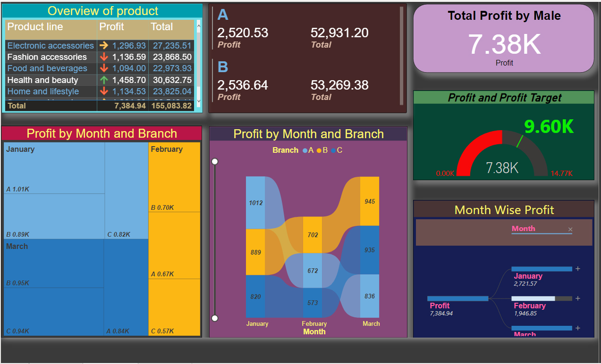601x364 pixels.
Task: Click the Profit root node bar
Action: tap(457, 298)
